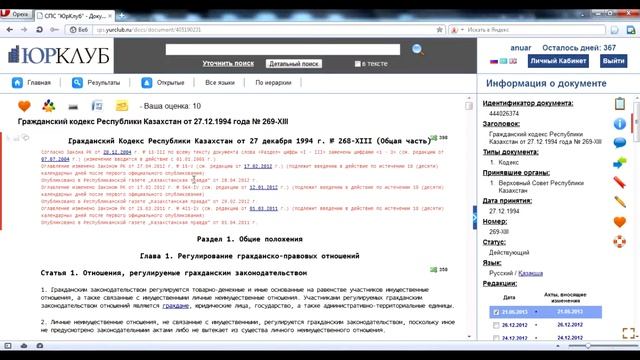Click the blue and green arrows icon
Image resolution: width=640 pixels, height=360 pixels.
[x=620, y=162]
